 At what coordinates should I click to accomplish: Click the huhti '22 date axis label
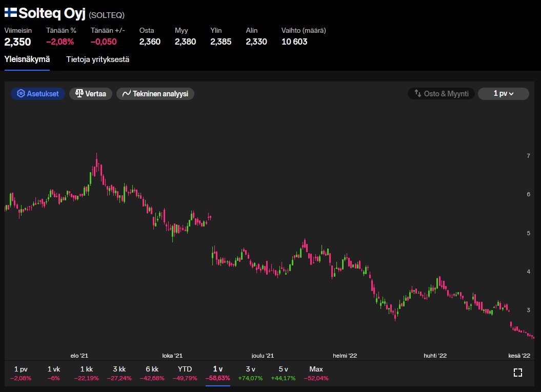point(435,356)
